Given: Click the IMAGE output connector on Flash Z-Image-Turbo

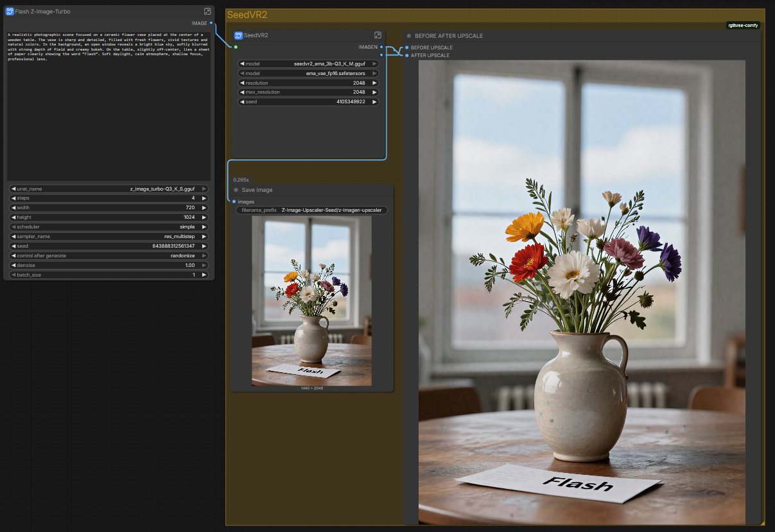Looking at the screenshot, I should click(x=211, y=23).
